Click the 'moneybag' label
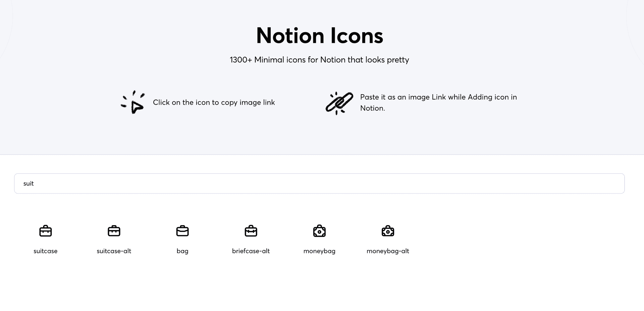Screen dimensions: 644x311 coord(319,251)
